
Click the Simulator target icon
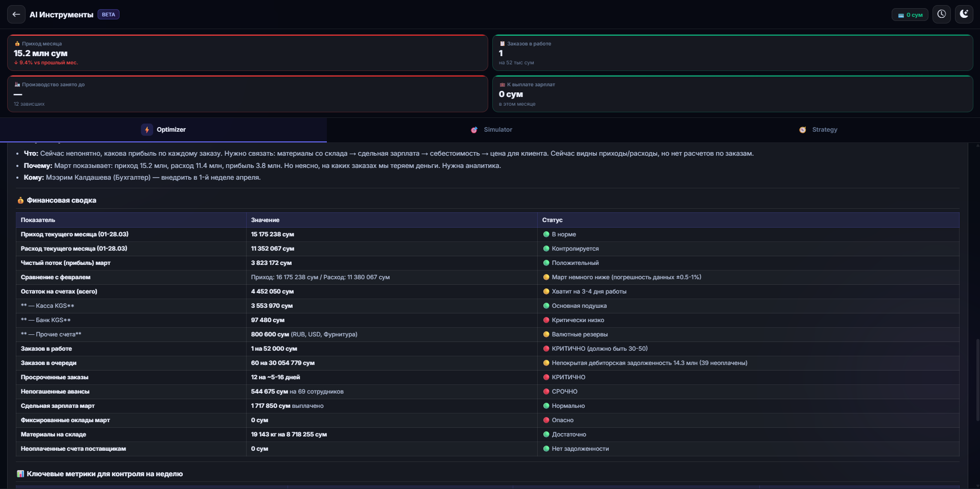coord(474,130)
